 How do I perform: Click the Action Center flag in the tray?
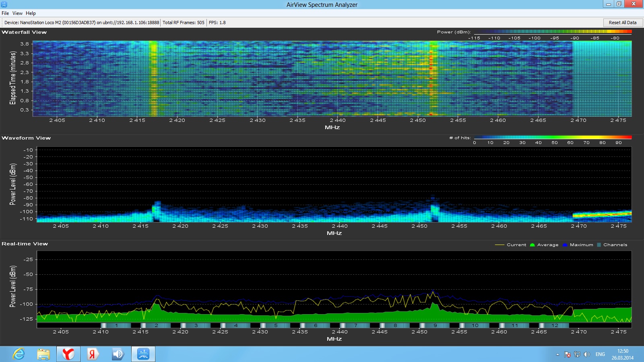tap(568, 354)
